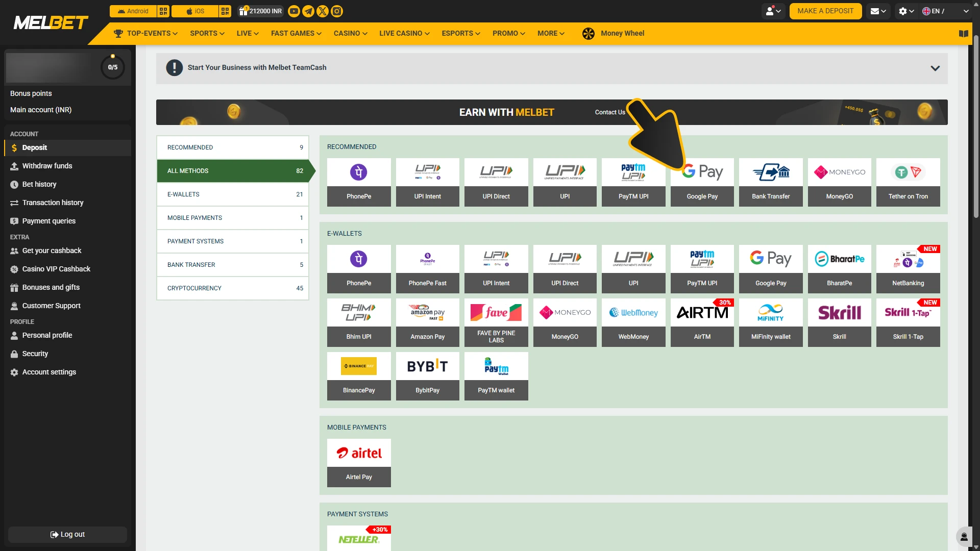Screen dimensions: 980x551
Task: Open the Telegram icon in top bar
Action: (x=308, y=11)
